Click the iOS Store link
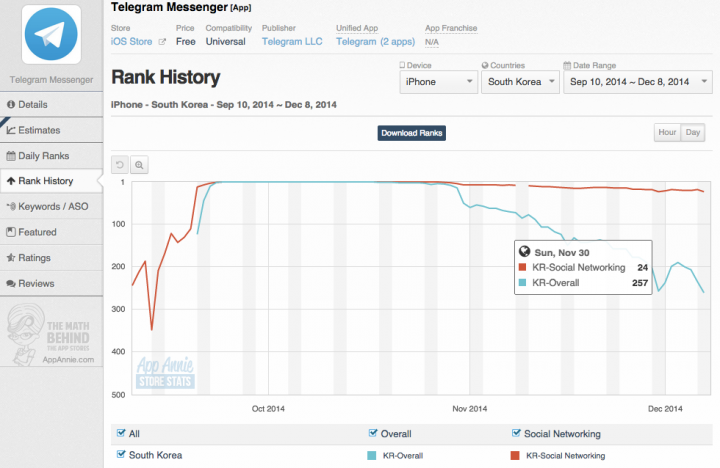 [x=131, y=42]
